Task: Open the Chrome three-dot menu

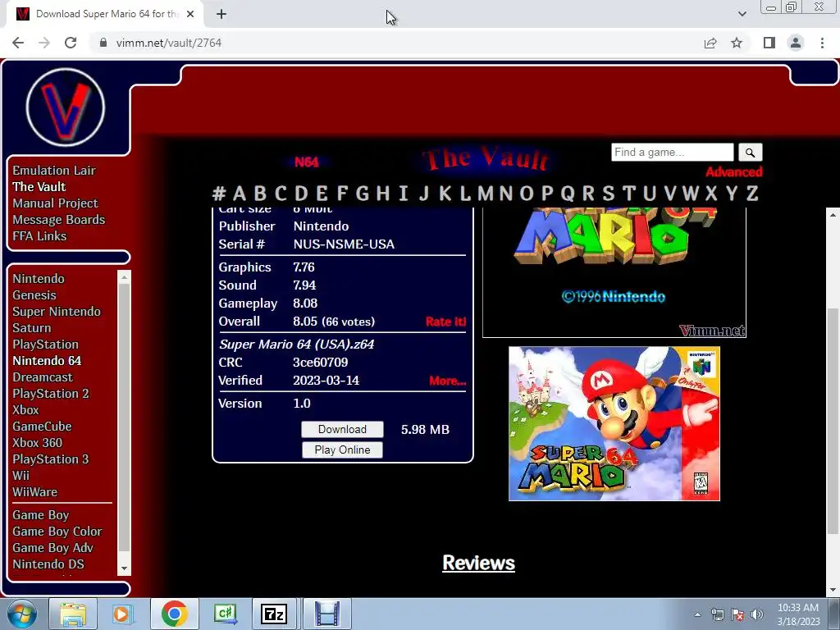Action: (x=822, y=43)
